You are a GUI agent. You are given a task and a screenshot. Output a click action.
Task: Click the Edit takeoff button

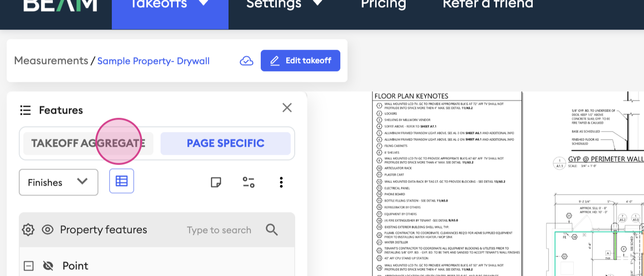301,61
